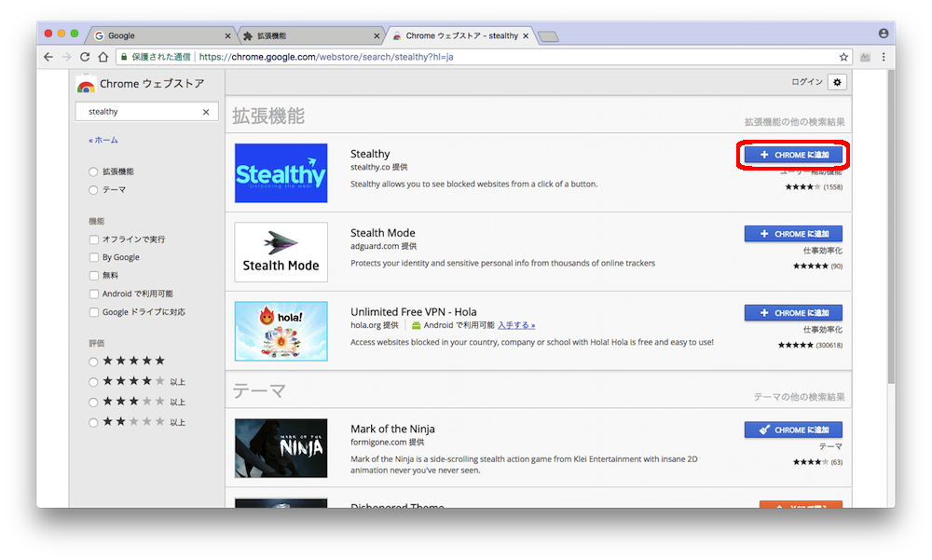Screen dimensions: 932x560
Task: Enable the 無料 filter checkbox
Action: tap(93, 275)
